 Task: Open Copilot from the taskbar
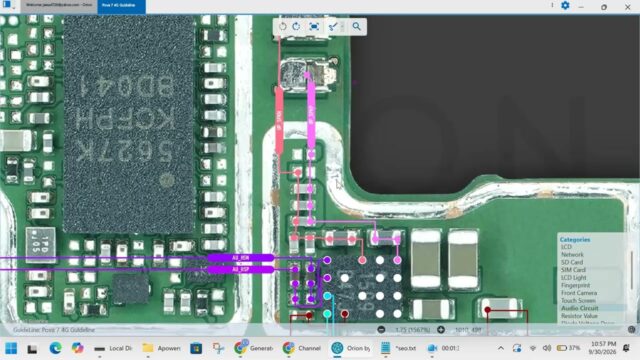[x=77, y=348]
